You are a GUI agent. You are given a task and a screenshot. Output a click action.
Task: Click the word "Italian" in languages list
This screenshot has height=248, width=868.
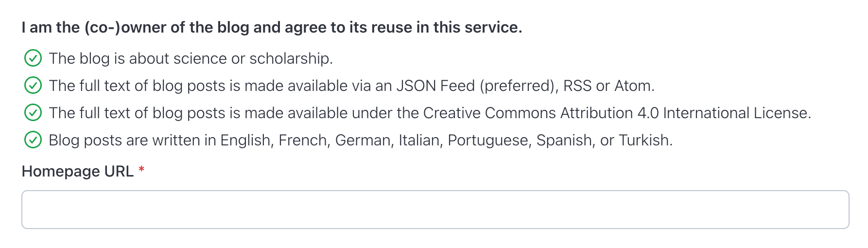click(419, 140)
